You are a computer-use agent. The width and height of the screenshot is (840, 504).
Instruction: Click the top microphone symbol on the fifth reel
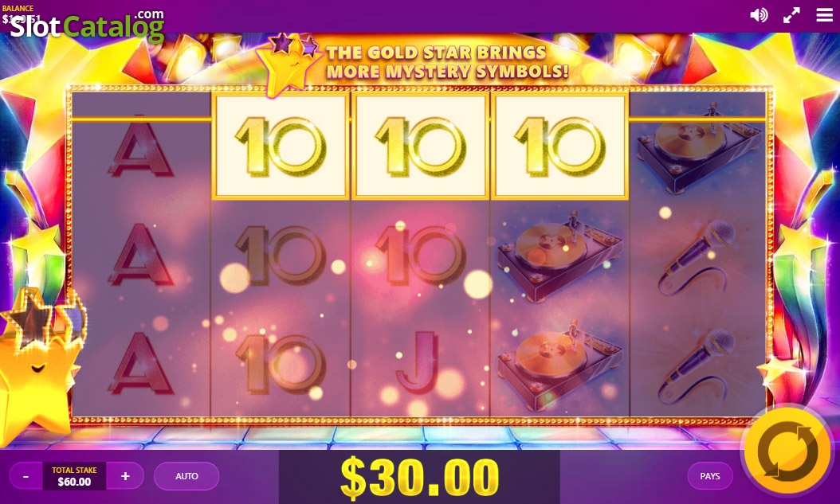tap(698, 257)
